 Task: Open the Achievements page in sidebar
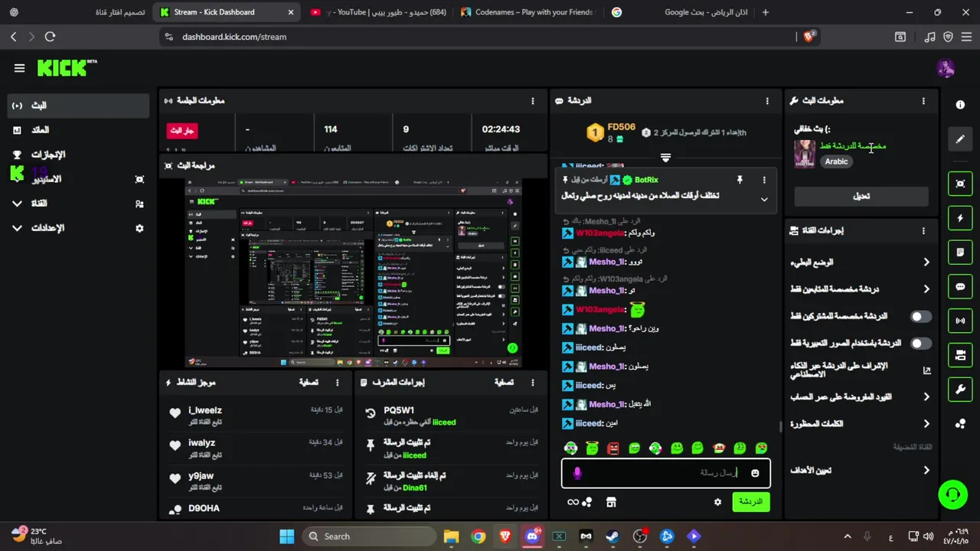[78, 155]
